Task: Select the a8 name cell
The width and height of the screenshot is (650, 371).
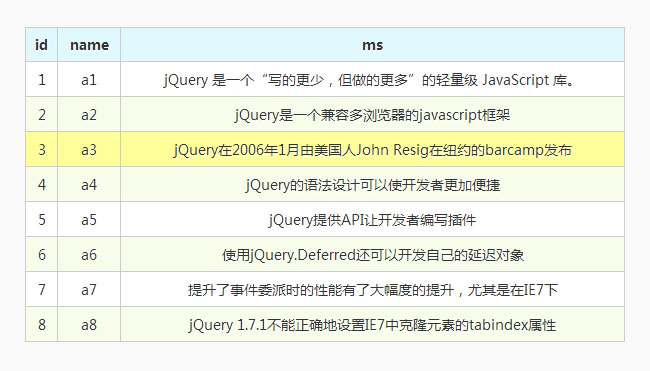Action: tap(89, 324)
